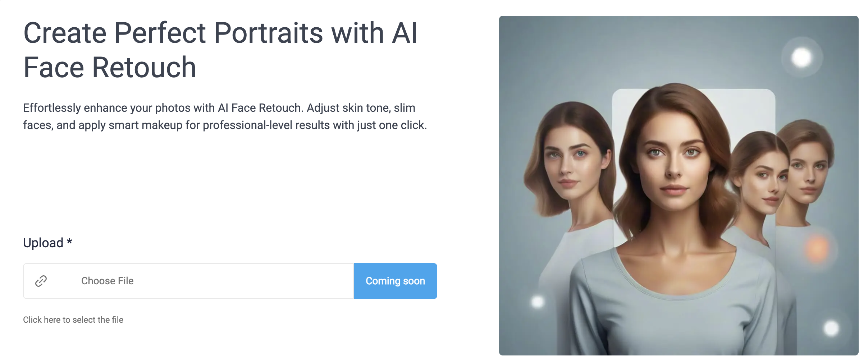
Task: Click the large white orb at image top-right
Action: click(x=802, y=58)
